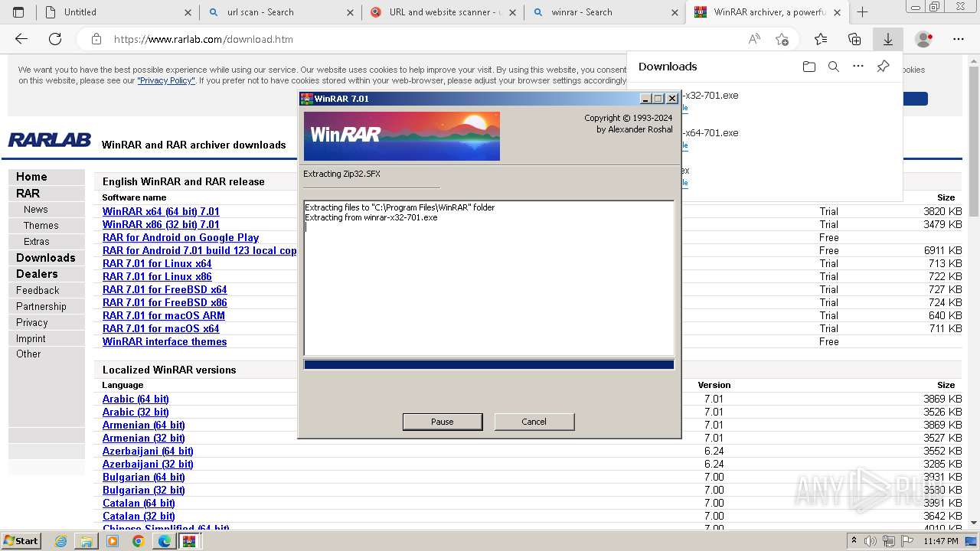Click the RARLAB logo
The height and width of the screenshot is (551, 980).
[50, 140]
